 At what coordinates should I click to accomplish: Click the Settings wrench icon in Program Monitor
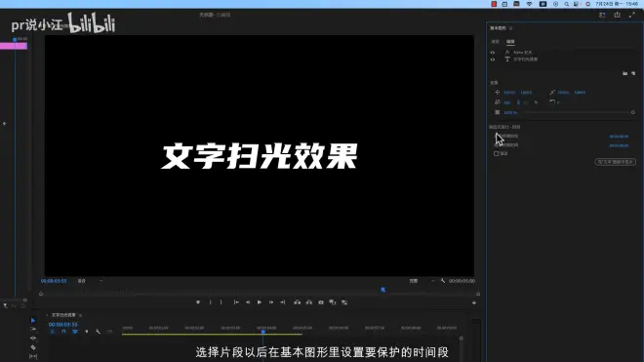[x=443, y=281]
